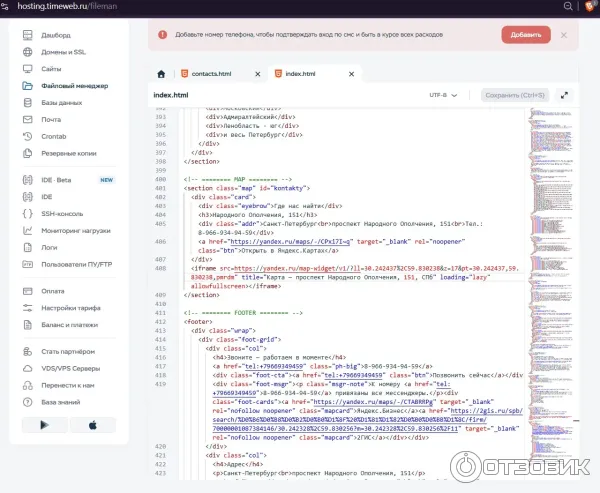The image size is (600, 493).
Task: Close the contacts.html tab
Action: (258, 74)
